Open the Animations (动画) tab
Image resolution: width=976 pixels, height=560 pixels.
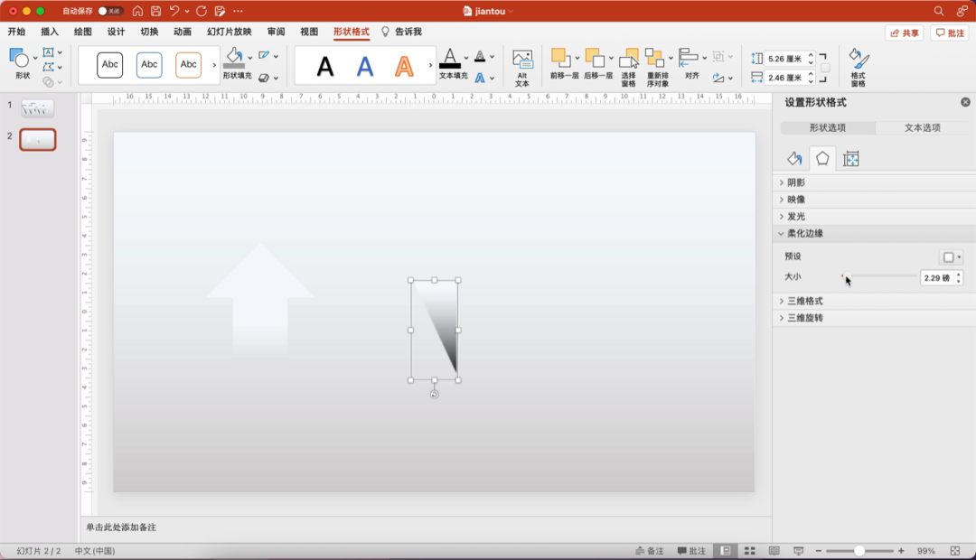point(183,32)
